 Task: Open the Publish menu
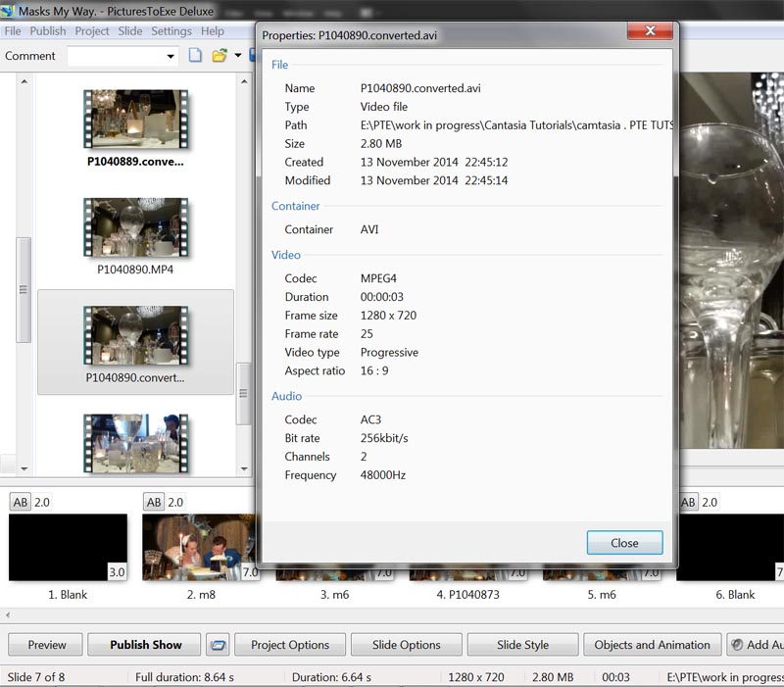(x=48, y=31)
